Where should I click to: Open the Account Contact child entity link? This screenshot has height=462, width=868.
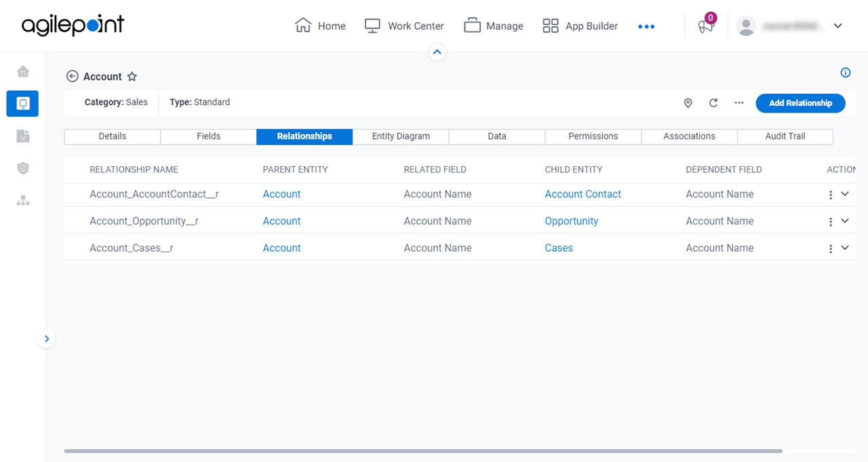583,194
